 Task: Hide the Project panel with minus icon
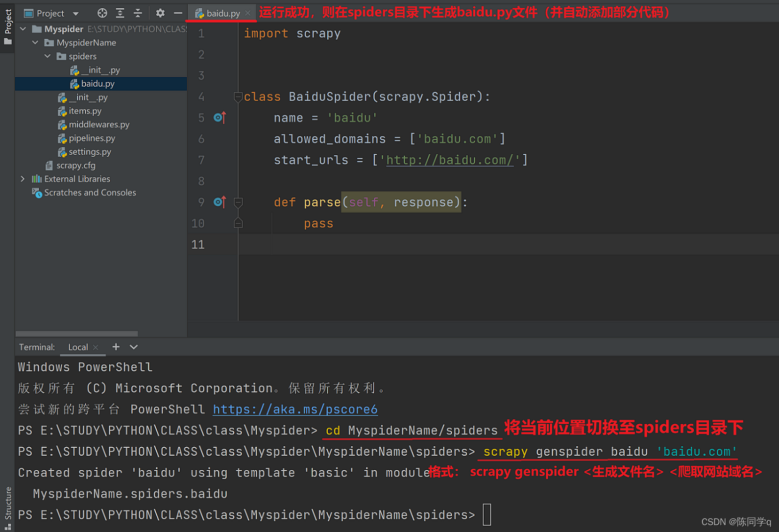[178, 13]
